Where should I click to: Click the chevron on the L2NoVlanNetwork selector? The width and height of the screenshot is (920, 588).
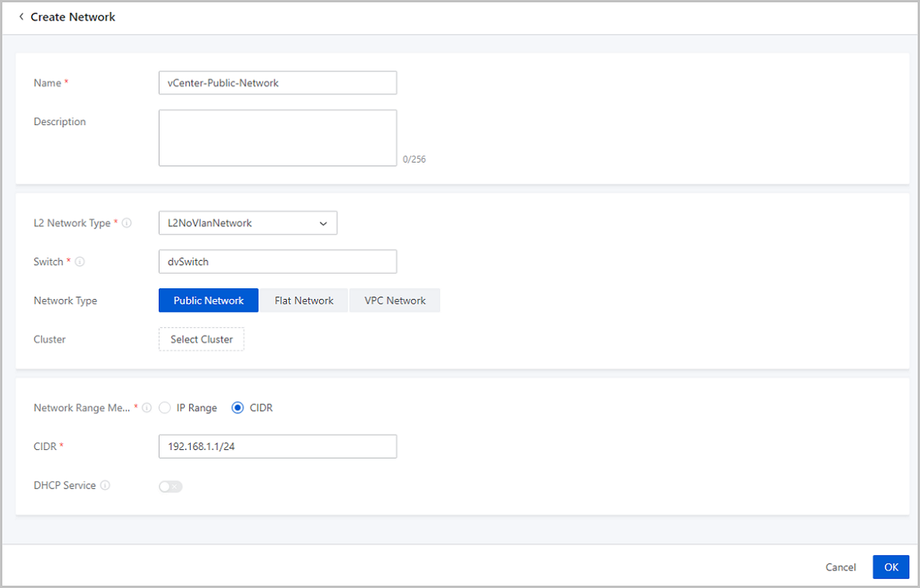tap(323, 222)
